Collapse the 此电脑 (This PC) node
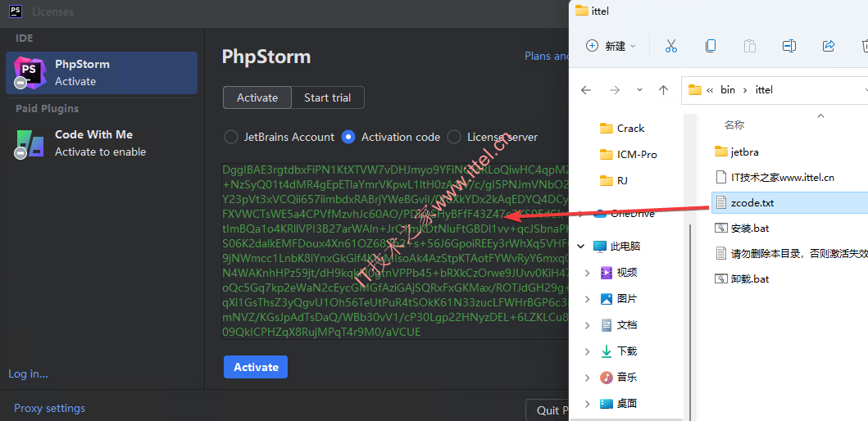 click(581, 247)
